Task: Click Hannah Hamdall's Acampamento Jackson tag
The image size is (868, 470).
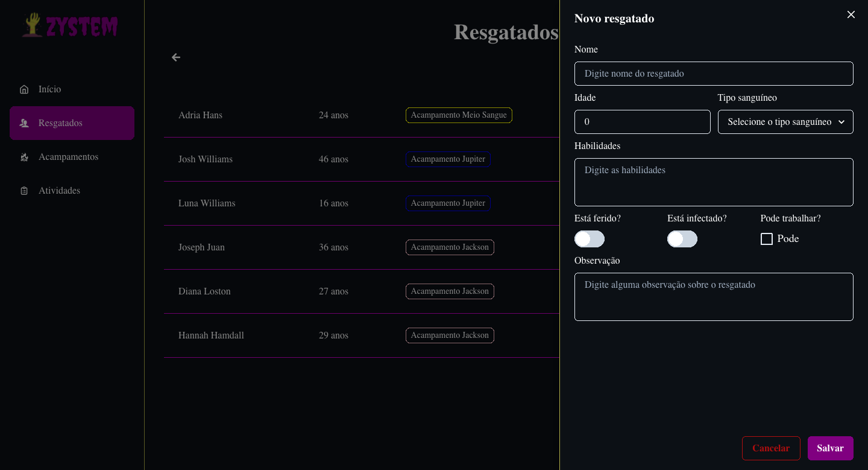Action: (x=450, y=335)
